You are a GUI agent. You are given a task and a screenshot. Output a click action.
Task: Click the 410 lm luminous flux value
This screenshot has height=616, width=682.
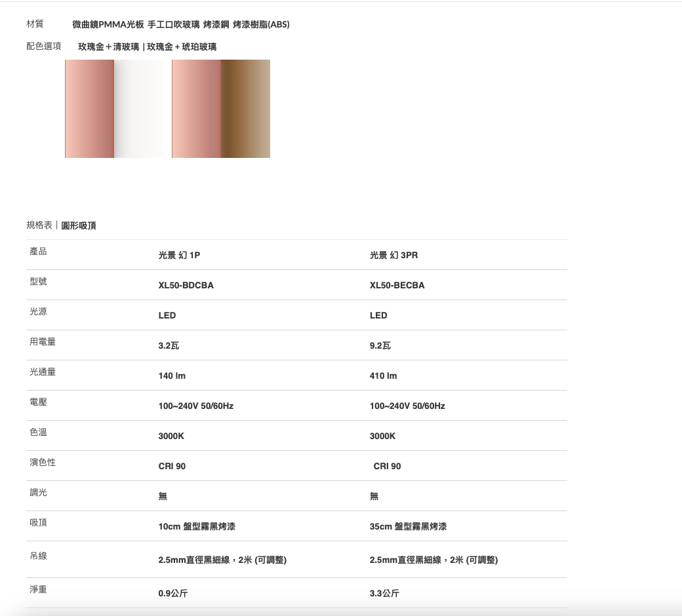pos(383,376)
